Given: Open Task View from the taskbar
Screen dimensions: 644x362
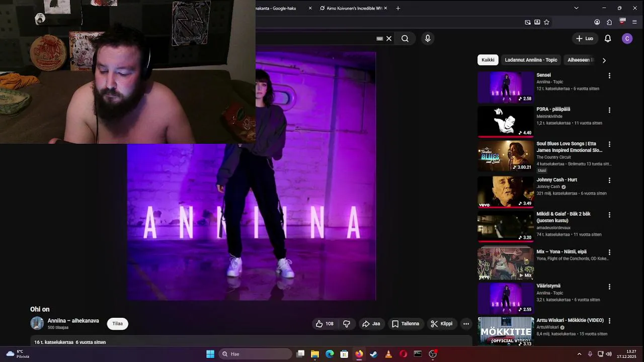Looking at the screenshot, I should 300,354.
